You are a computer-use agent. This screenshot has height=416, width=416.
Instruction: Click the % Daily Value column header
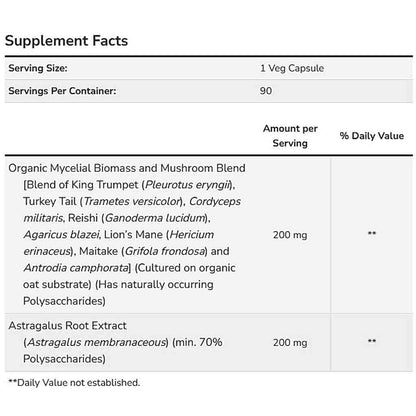pyautogui.click(x=372, y=136)
